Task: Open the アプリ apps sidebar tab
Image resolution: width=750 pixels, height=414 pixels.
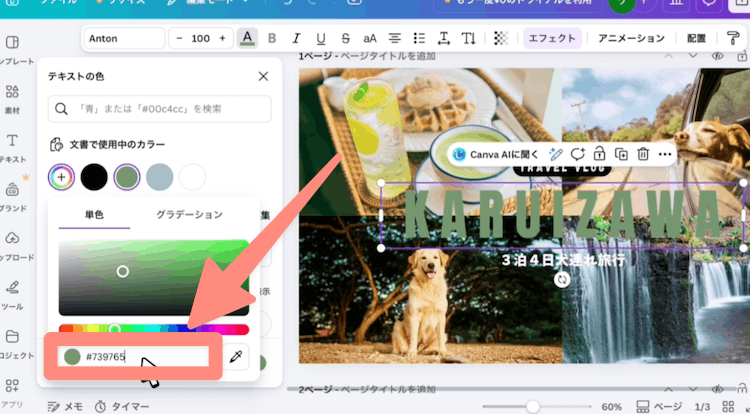Action: pyautogui.click(x=12, y=393)
